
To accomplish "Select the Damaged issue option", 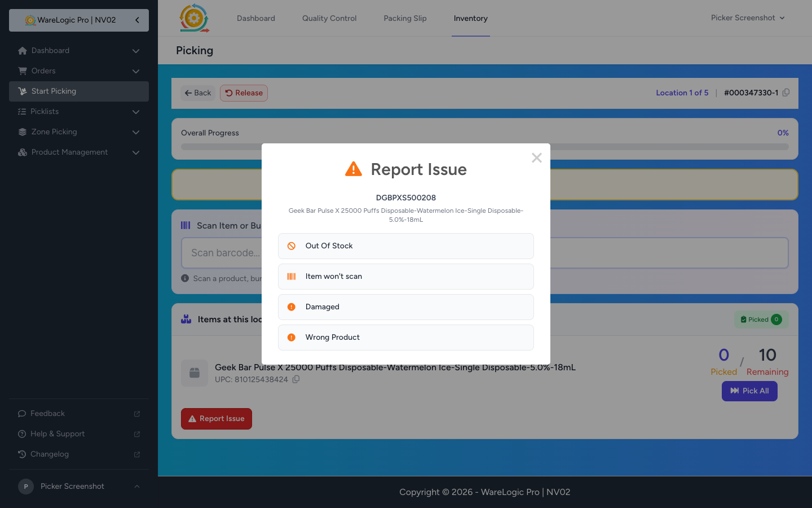I will [405, 306].
